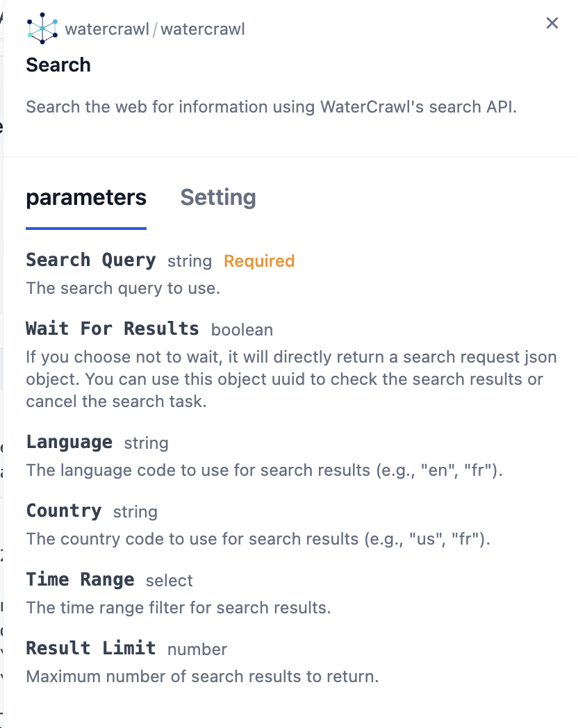Screen dimensions: 578x728
Task: Select the parameters tab
Action: coord(86,198)
